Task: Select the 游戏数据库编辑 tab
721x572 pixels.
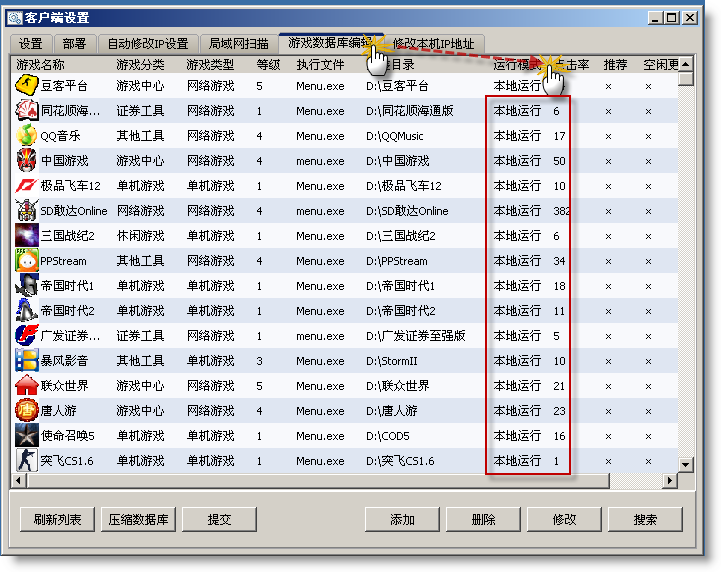Action: click(x=330, y=43)
